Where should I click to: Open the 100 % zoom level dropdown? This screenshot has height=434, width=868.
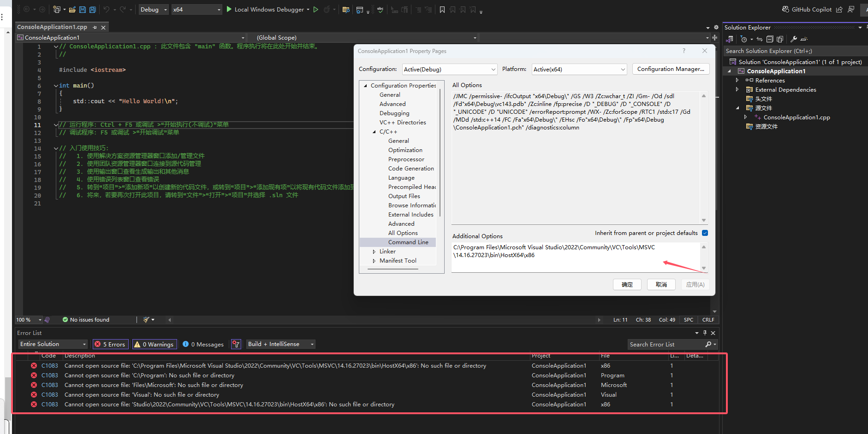pos(29,319)
